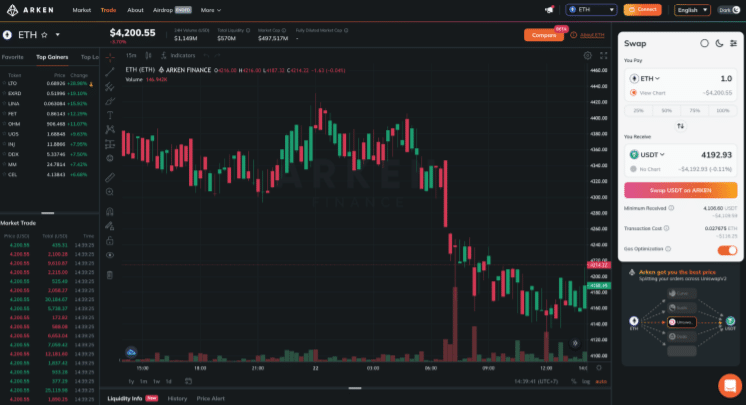
Task: Select the long position forecasting tool
Action: click(110, 144)
